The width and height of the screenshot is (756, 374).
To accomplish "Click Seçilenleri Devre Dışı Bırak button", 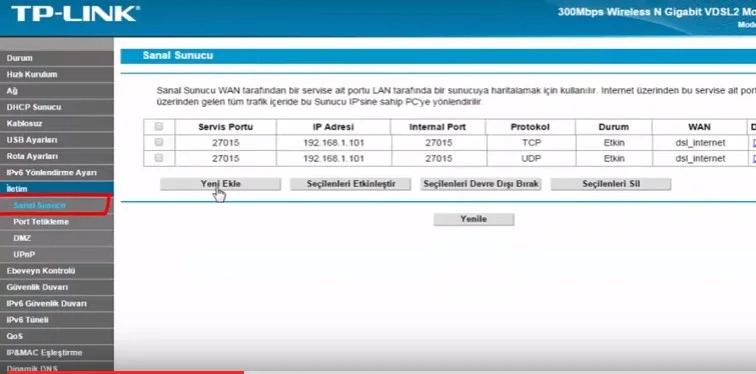I will 481,184.
